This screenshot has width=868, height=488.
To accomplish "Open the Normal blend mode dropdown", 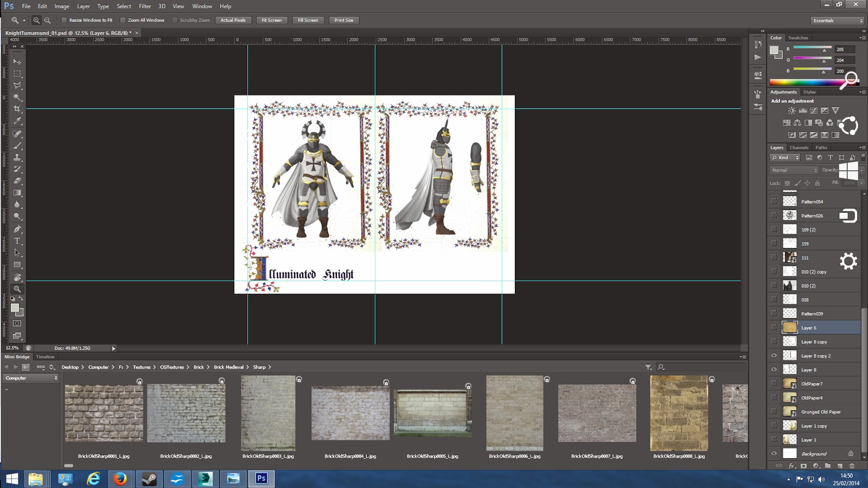I will pyautogui.click(x=794, y=170).
